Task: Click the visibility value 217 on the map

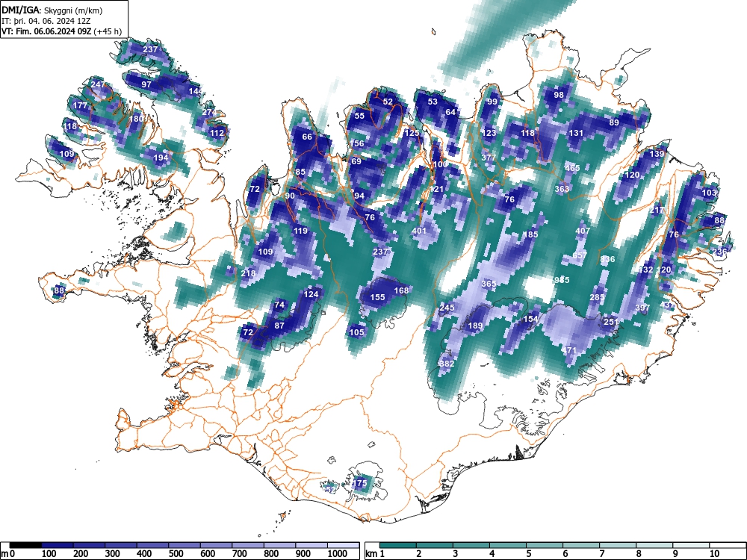Action: [x=657, y=210]
